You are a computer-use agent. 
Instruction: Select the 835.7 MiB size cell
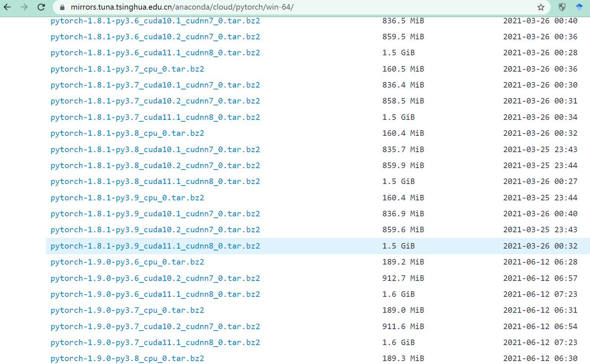pos(403,150)
